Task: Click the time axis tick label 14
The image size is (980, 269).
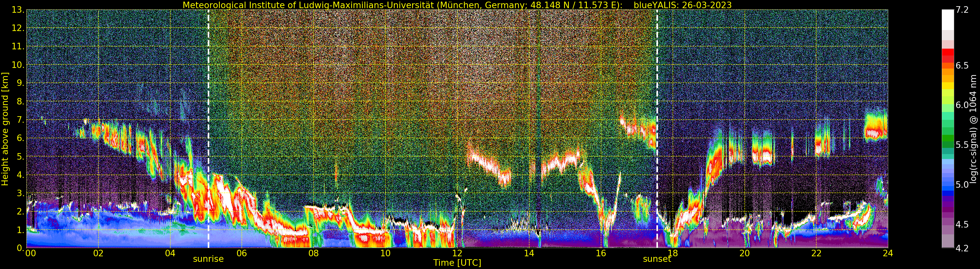Action: 529,253
